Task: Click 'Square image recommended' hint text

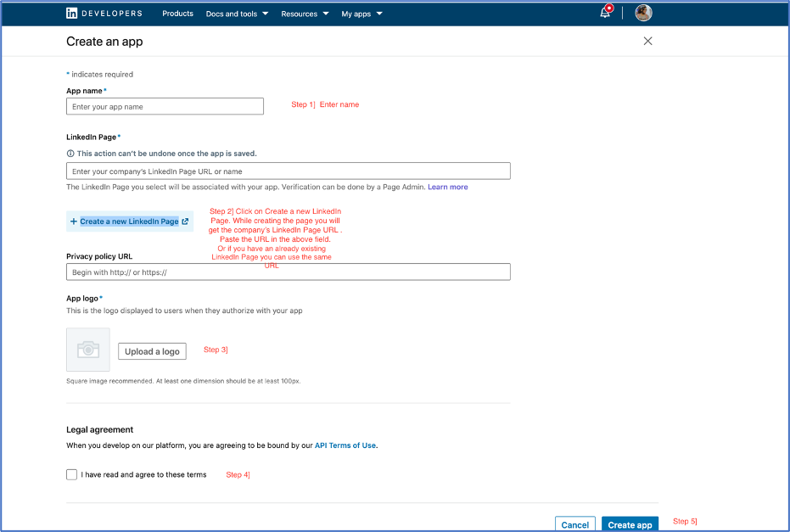Action: tap(183, 381)
